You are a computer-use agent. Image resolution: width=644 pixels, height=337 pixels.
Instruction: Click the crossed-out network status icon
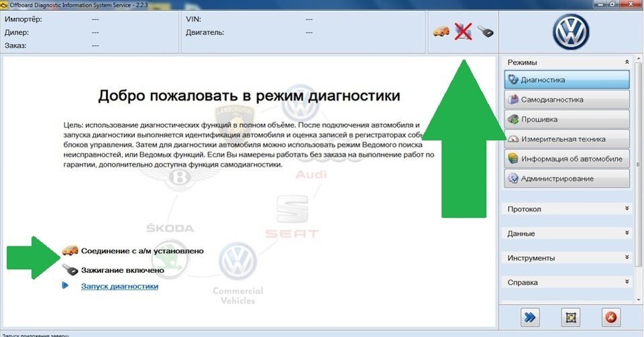tap(463, 31)
